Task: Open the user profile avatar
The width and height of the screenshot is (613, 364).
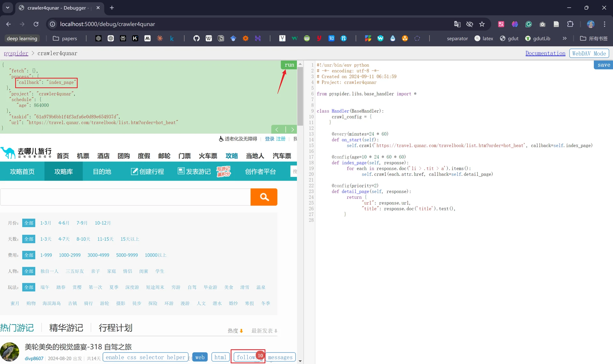Action: point(590,24)
